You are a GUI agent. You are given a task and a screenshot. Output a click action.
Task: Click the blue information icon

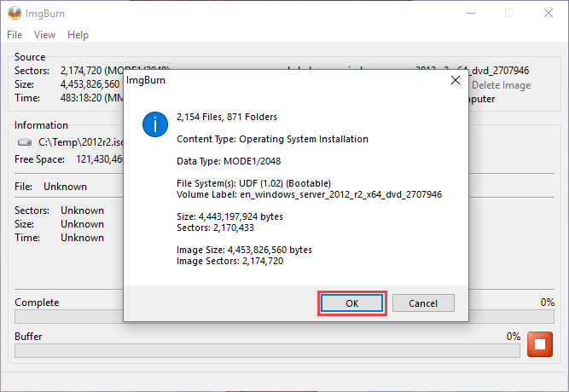155,124
